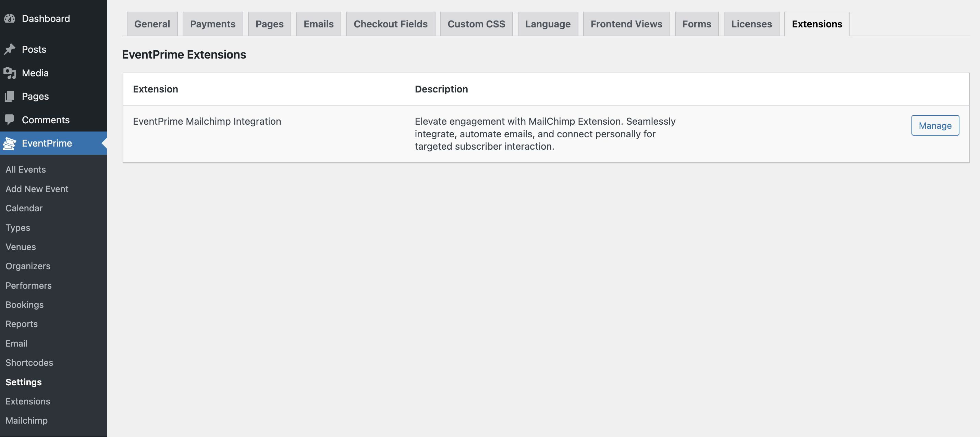Open the Bookings submenu item
980x437 pixels.
pos(24,305)
